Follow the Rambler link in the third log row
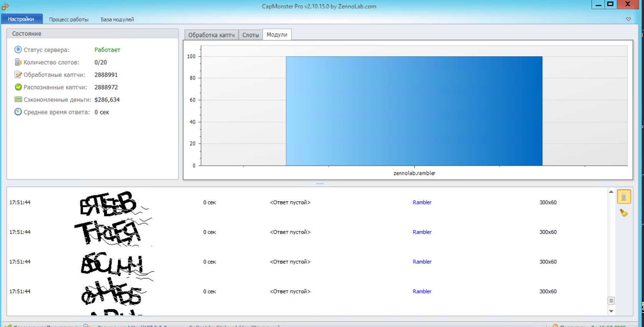The width and height of the screenshot is (644, 327). [422, 262]
